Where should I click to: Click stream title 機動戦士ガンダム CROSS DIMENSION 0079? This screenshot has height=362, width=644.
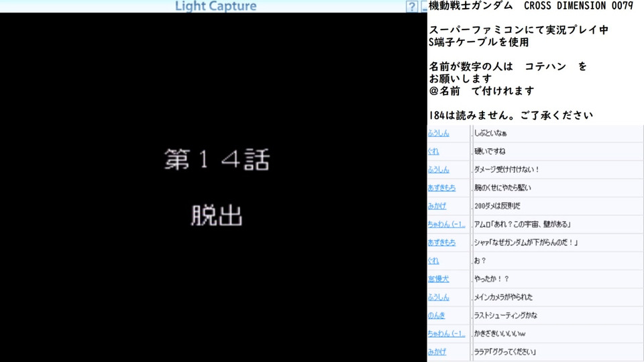(x=531, y=6)
